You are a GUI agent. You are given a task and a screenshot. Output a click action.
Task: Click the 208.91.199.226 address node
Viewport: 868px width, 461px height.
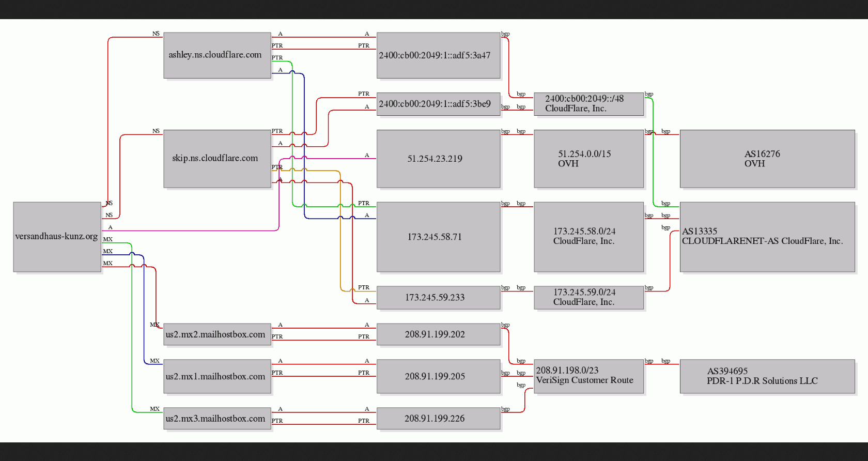438,419
